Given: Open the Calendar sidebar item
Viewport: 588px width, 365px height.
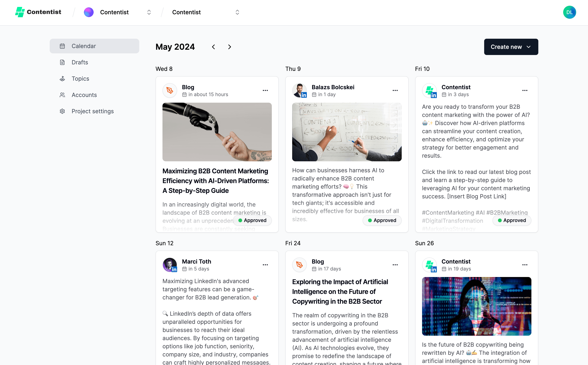Looking at the screenshot, I should [x=94, y=46].
